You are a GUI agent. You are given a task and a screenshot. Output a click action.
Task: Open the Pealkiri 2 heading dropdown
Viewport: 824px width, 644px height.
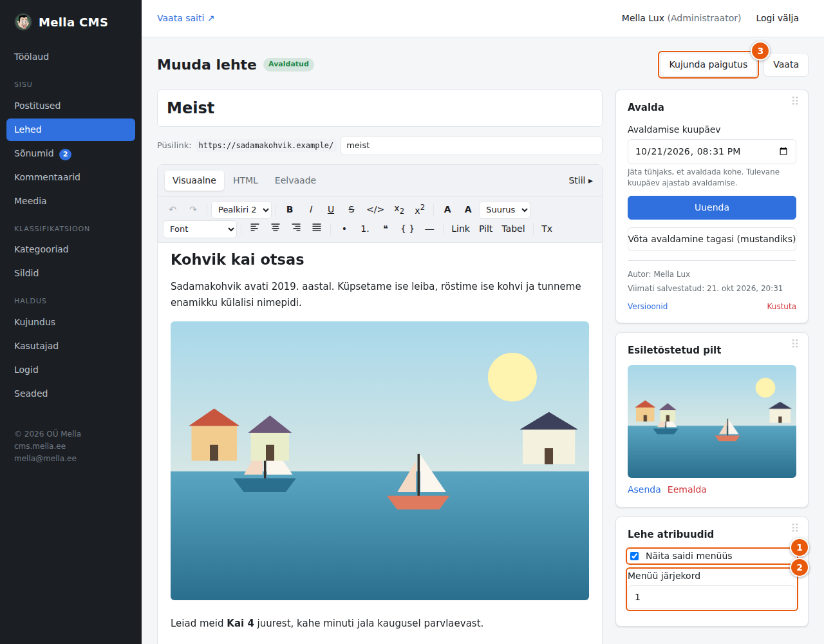pos(241,209)
